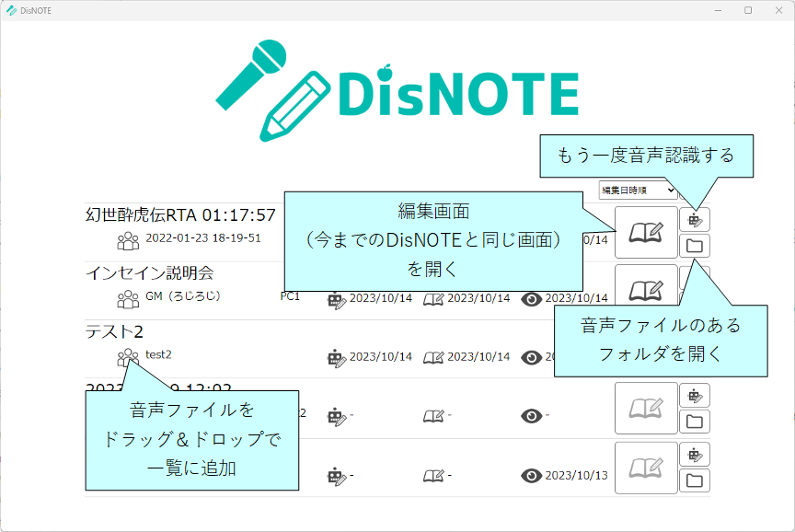Click the viewed date 2023/10/14 in インセイン説明会 row
Viewport: 795px width, 532px height.
click(x=577, y=298)
